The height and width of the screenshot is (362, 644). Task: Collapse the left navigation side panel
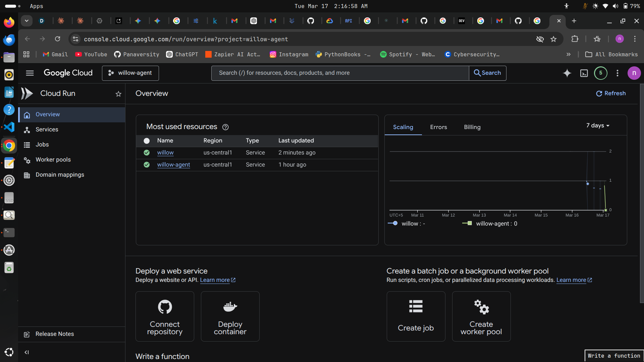(26, 352)
